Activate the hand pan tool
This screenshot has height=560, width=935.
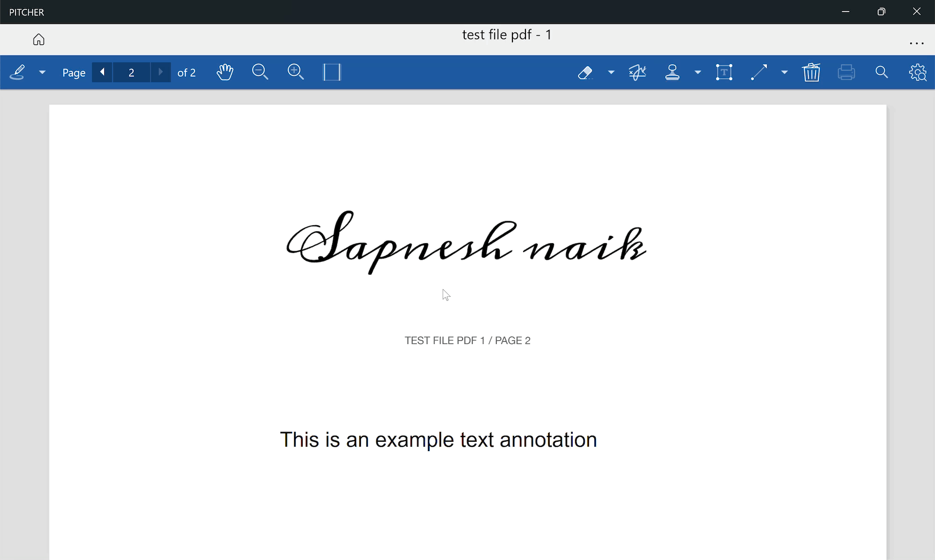click(225, 72)
